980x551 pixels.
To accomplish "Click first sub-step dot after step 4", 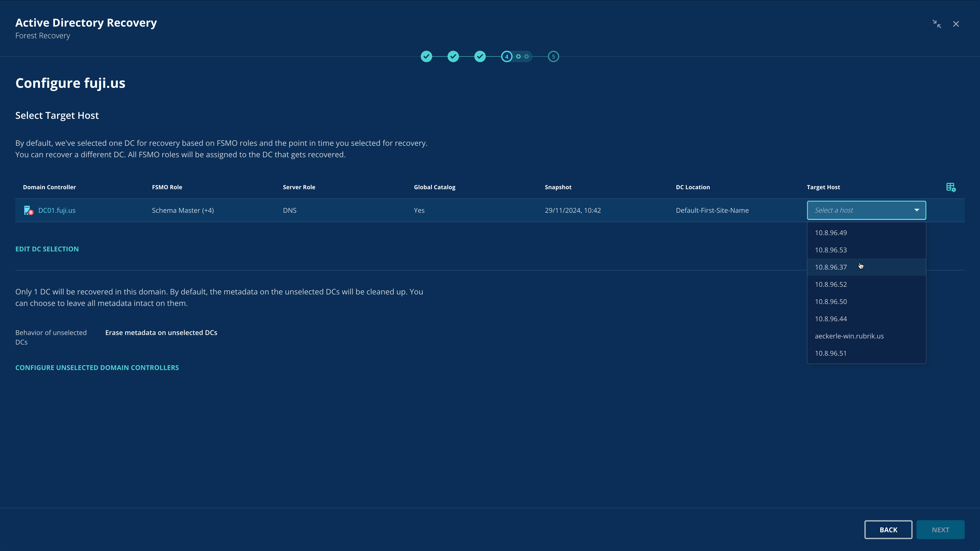I will 518,56.
